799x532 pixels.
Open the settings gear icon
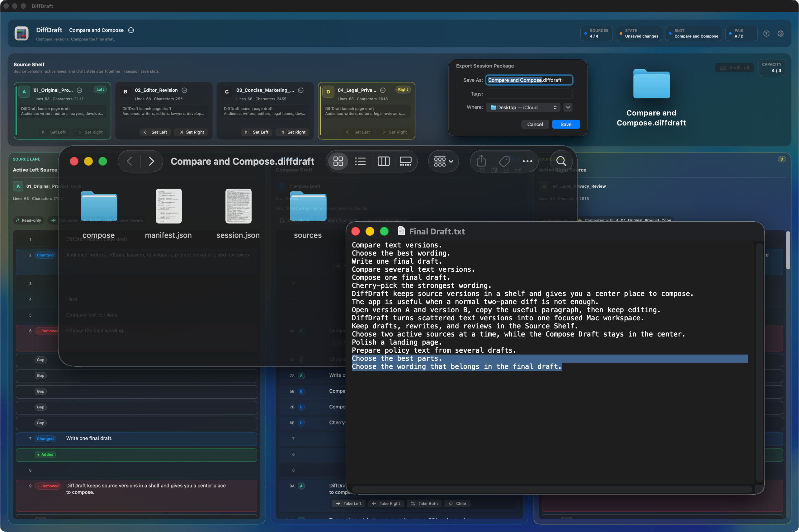tap(780, 34)
